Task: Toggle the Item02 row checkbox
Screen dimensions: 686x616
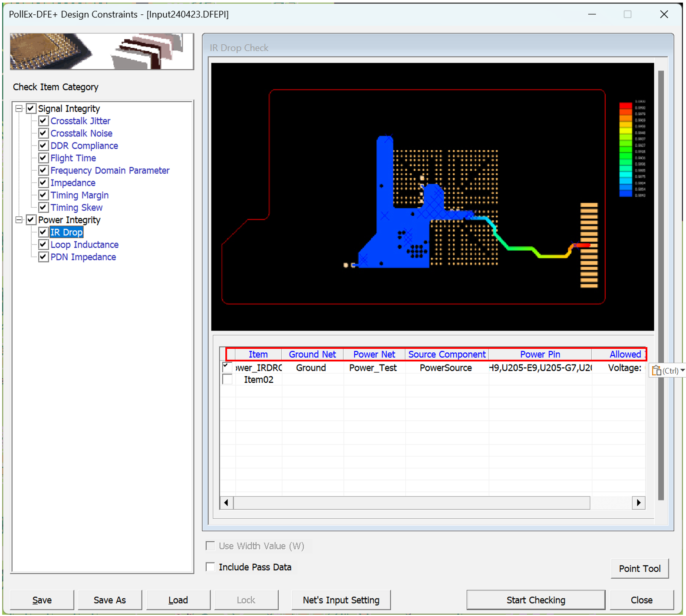Action: point(227,379)
